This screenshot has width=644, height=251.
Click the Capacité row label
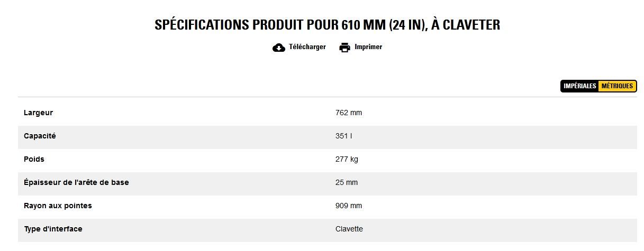[40, 136]
